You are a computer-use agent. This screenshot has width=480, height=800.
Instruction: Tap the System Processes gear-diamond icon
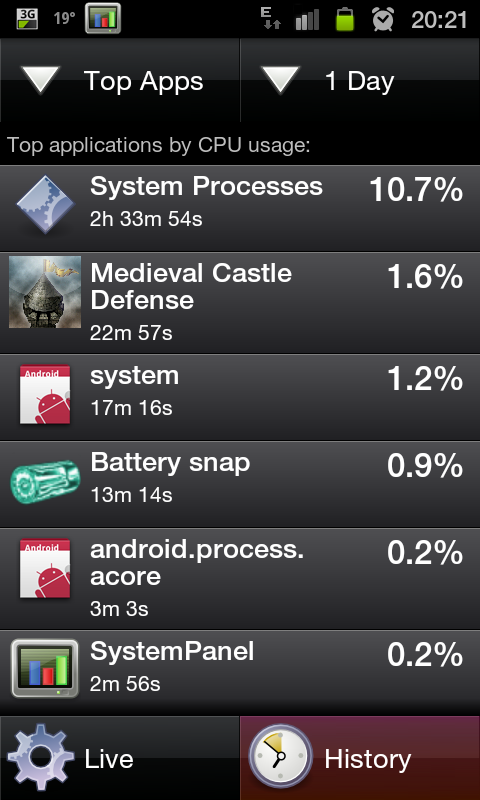[45, 205]
